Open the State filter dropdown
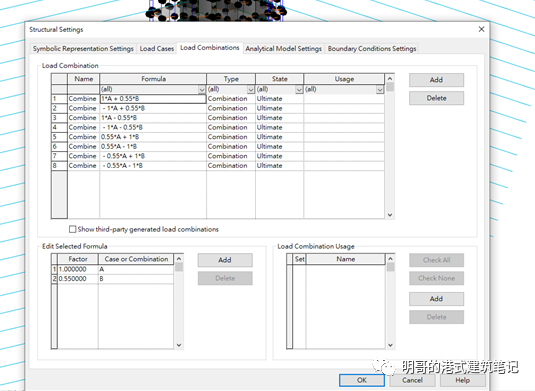 [x=299, y=89]
